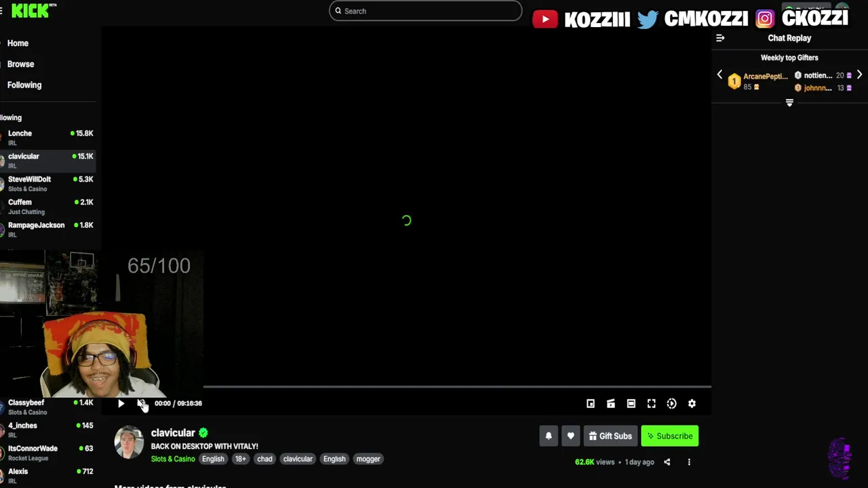Image resolution: width=868 pixels, height=488 pixels.
Task: Open player settings gear icon
Action: click(692, 403)
